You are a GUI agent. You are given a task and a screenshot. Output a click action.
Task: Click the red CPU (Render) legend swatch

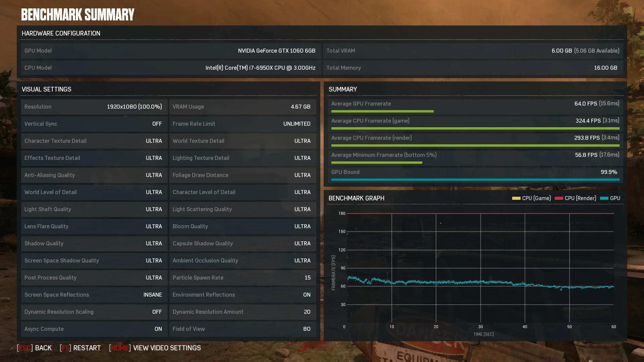coord(559,198)
